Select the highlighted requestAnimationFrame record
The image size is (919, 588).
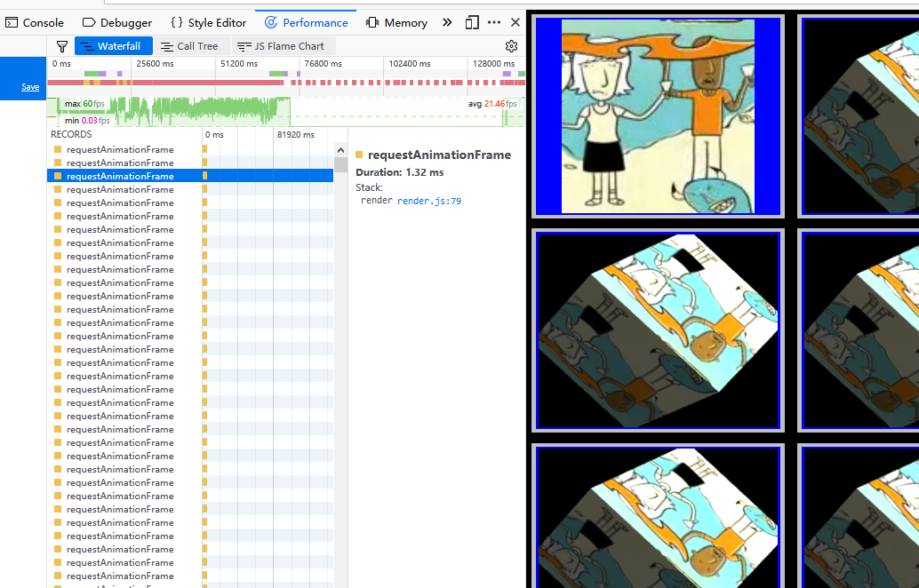190,176
